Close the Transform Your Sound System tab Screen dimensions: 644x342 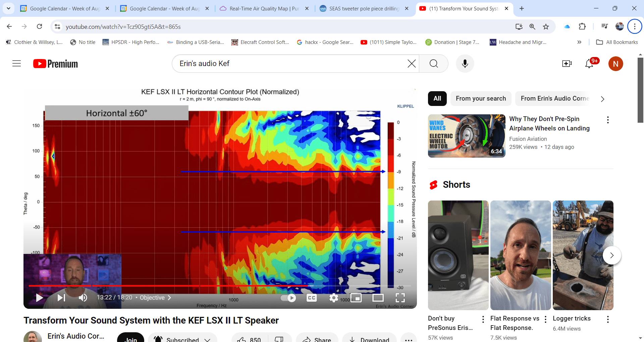506,8
